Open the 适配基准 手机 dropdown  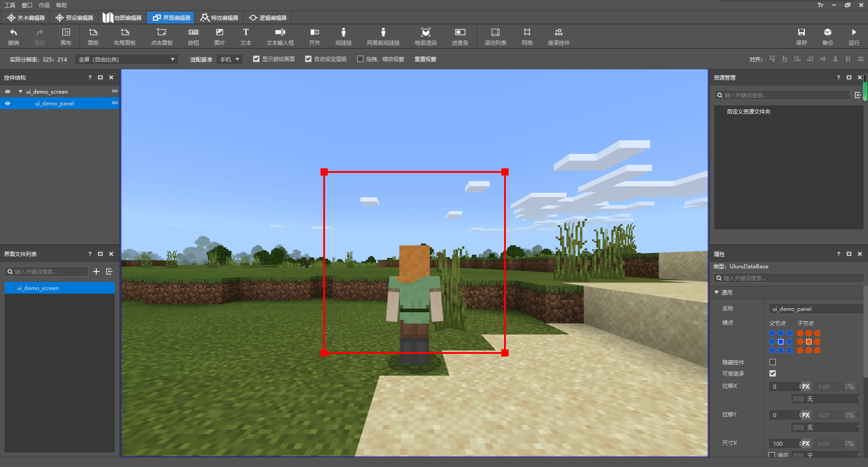click(230, 59)
